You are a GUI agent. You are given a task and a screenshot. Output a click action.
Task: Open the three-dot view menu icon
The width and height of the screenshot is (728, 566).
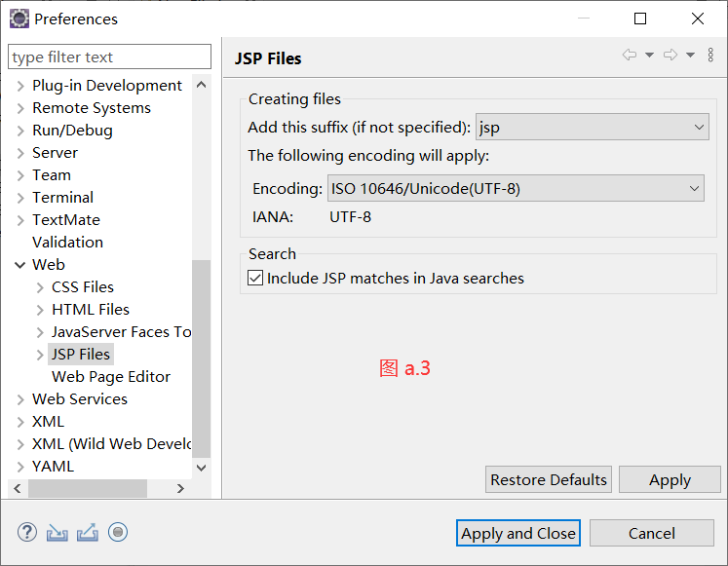click(710, 56)
